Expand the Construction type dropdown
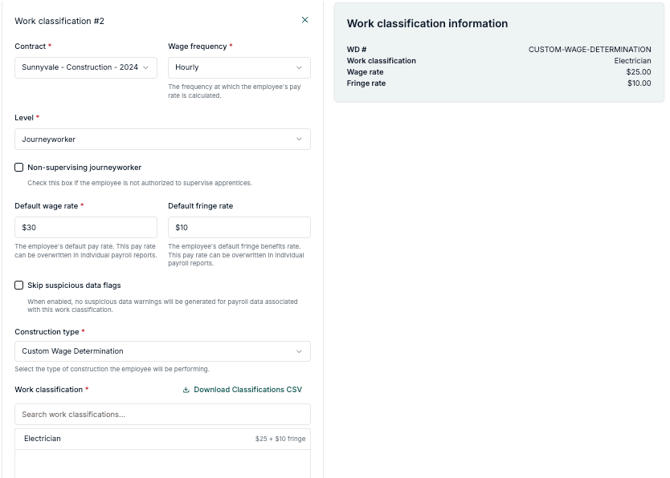 click(x=162, y=351)
